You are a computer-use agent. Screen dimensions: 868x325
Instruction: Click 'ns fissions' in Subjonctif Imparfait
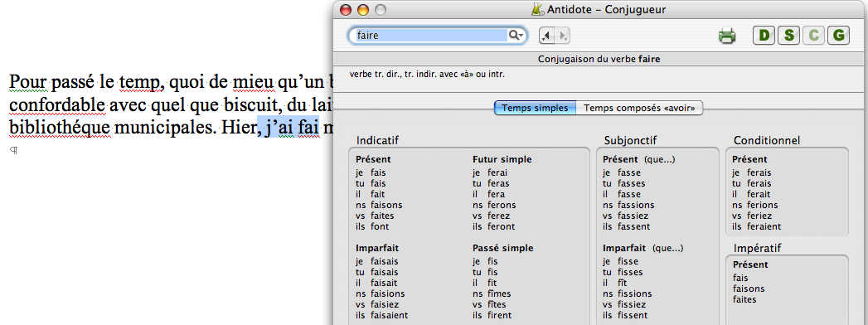point(628,294)
